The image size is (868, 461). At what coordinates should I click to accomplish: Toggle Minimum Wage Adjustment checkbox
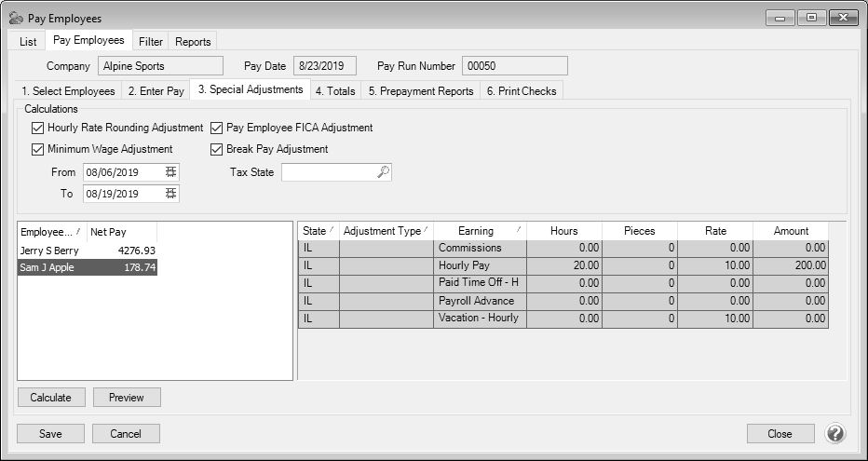pyautogui.click(x=38, y=149)
